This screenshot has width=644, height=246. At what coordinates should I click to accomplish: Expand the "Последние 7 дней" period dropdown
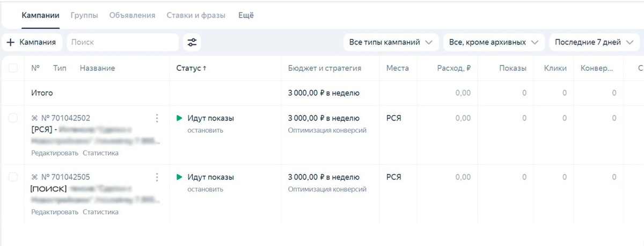pos(594,42)
